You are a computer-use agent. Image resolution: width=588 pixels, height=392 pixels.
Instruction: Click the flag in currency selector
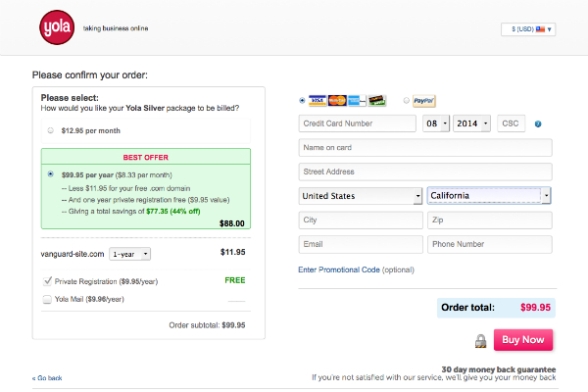(540, 29)
